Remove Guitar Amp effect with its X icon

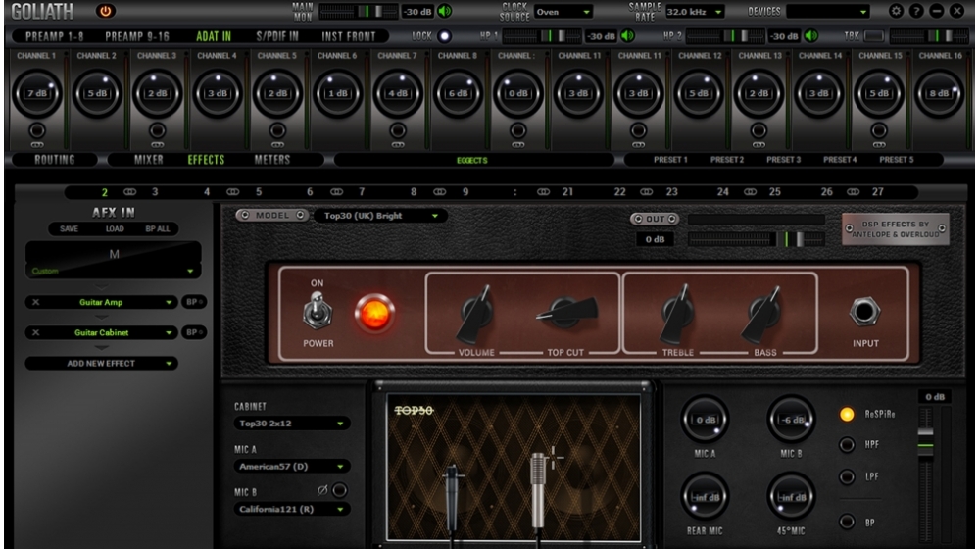pos(35,302)
